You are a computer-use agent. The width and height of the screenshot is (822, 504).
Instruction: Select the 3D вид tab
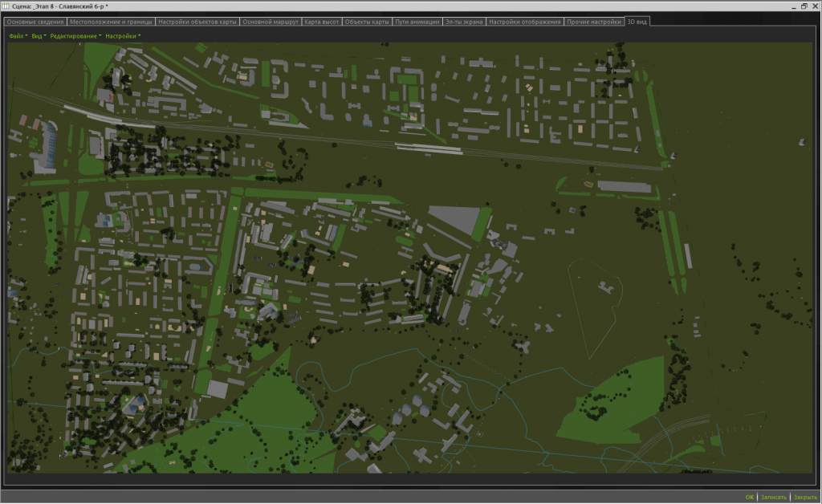(637, 22)
